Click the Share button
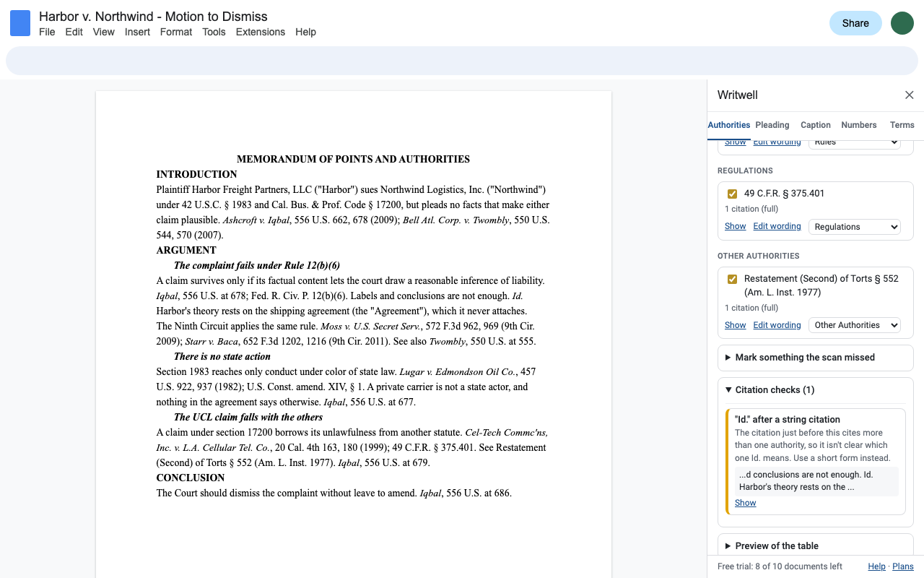924x578 pixels. (x=855, y=23)
